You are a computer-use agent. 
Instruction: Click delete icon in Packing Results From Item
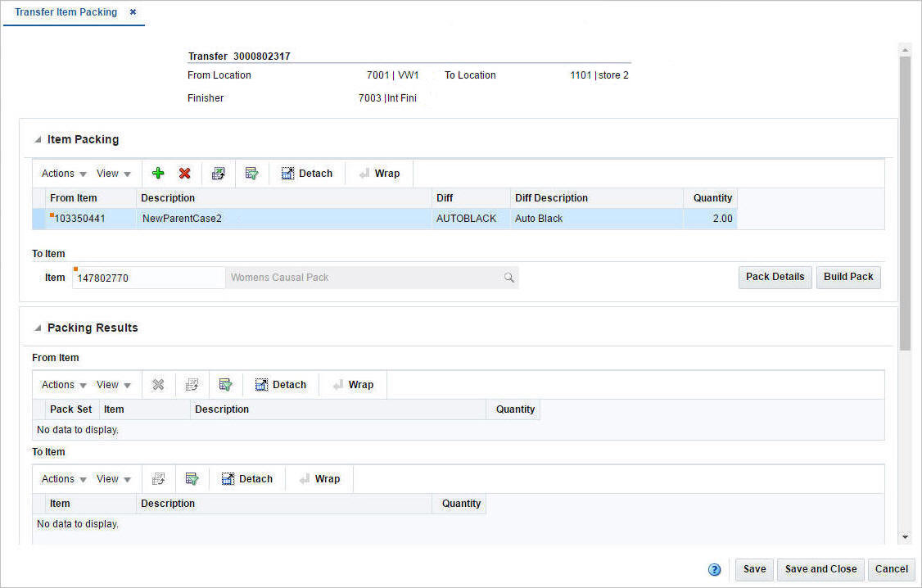[x=157, y=385]
